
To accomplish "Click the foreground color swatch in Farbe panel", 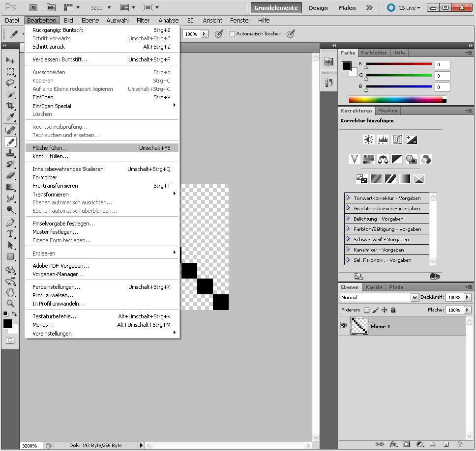I will point(347,66).
